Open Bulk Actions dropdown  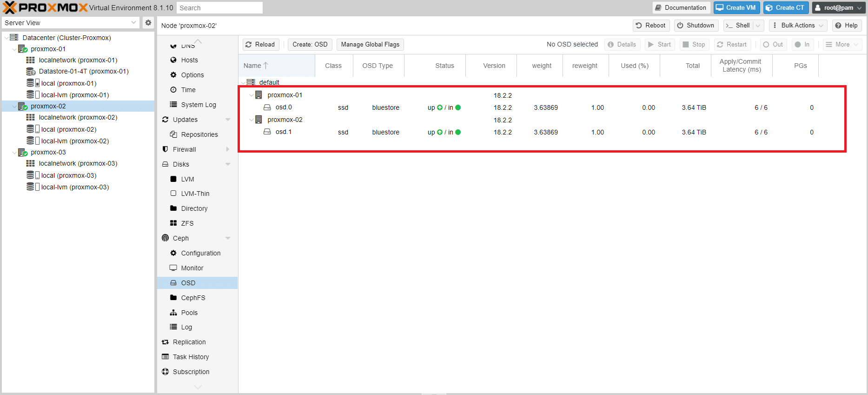point(798,26)
